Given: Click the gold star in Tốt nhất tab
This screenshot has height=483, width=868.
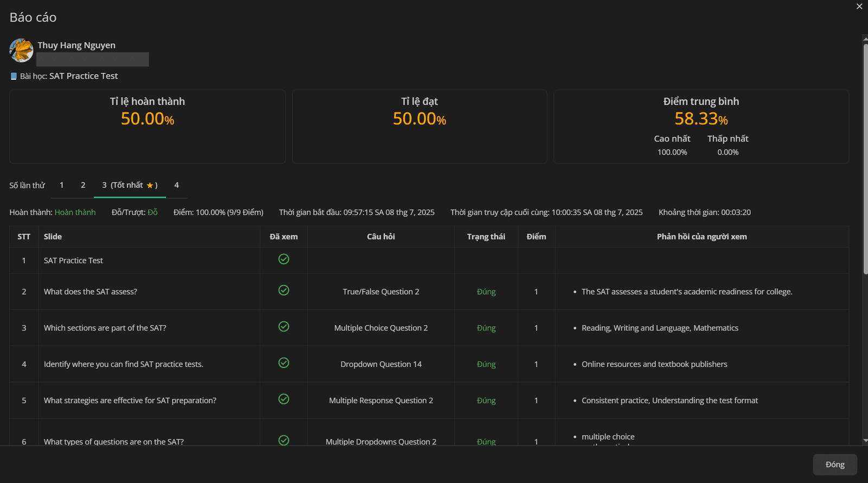Looking at the screenshot, I should [150, 186].
